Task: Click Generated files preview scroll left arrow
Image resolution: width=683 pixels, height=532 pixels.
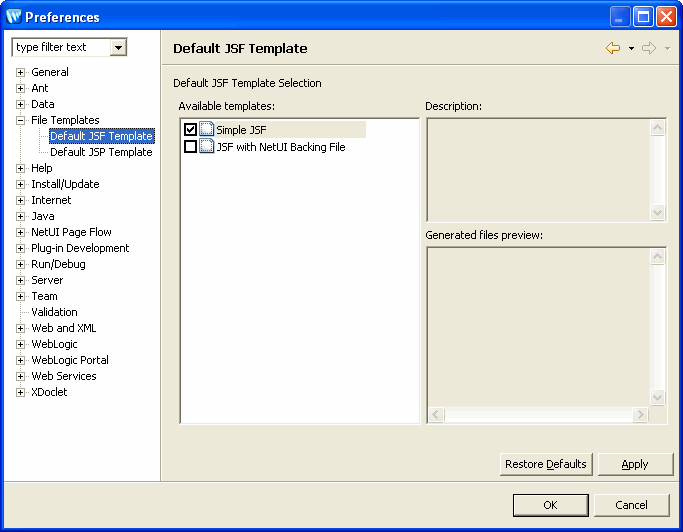Action: click(436, 414)
